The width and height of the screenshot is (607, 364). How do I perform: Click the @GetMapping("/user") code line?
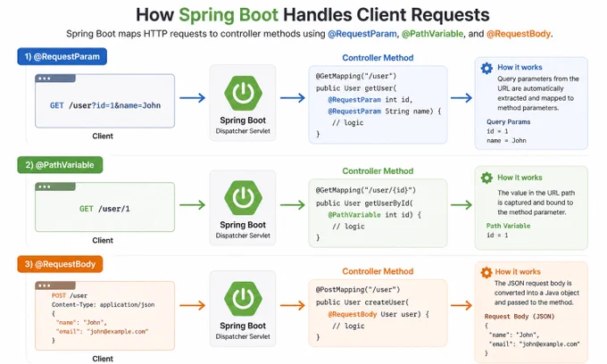click(x=356, y=76)
